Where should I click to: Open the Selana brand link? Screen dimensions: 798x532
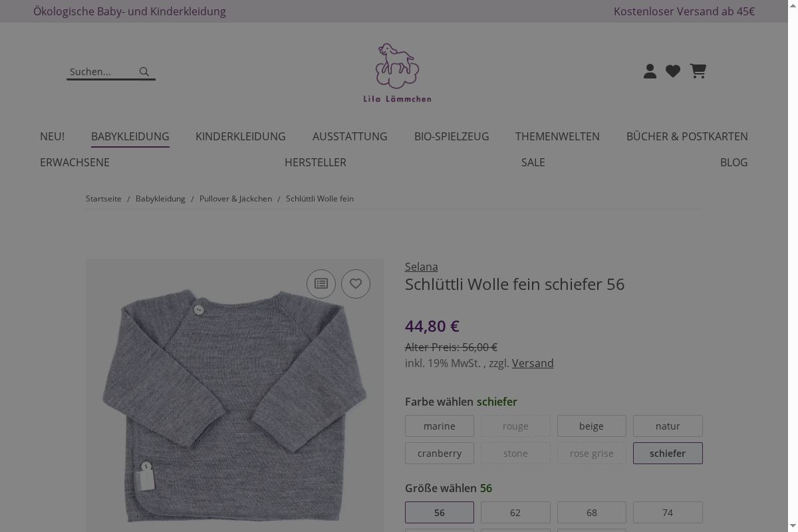tap(422, 267)
